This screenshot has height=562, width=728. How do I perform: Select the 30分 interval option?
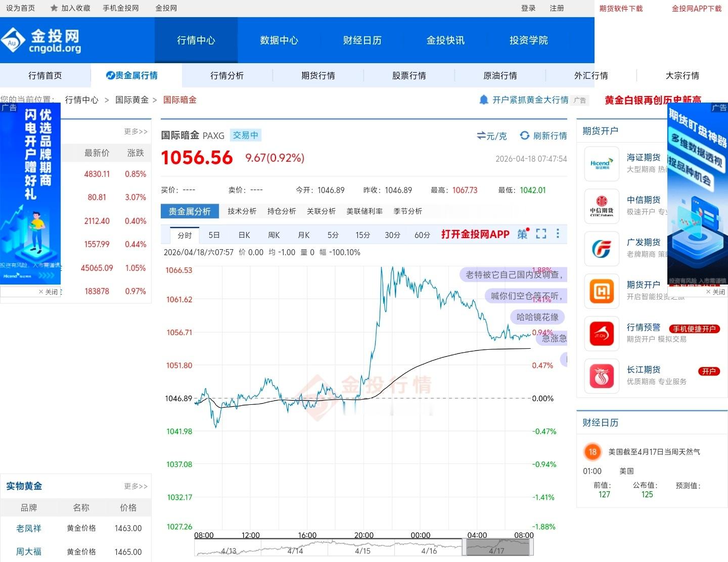[392, 235]
